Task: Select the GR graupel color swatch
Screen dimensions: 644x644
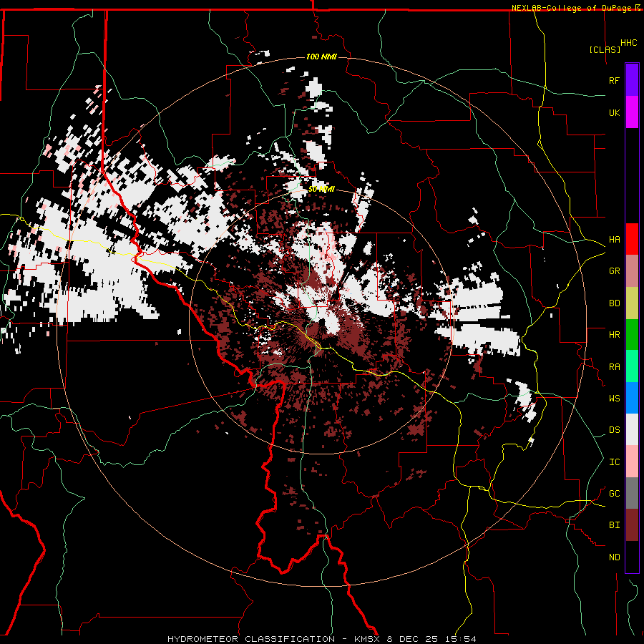Action: pos(632,271)
